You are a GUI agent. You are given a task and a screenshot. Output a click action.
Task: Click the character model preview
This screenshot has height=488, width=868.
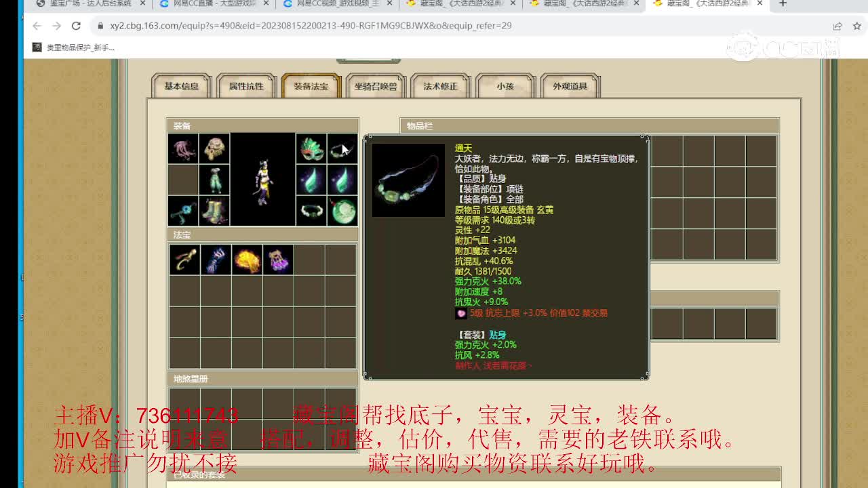(x=262, y=180)
